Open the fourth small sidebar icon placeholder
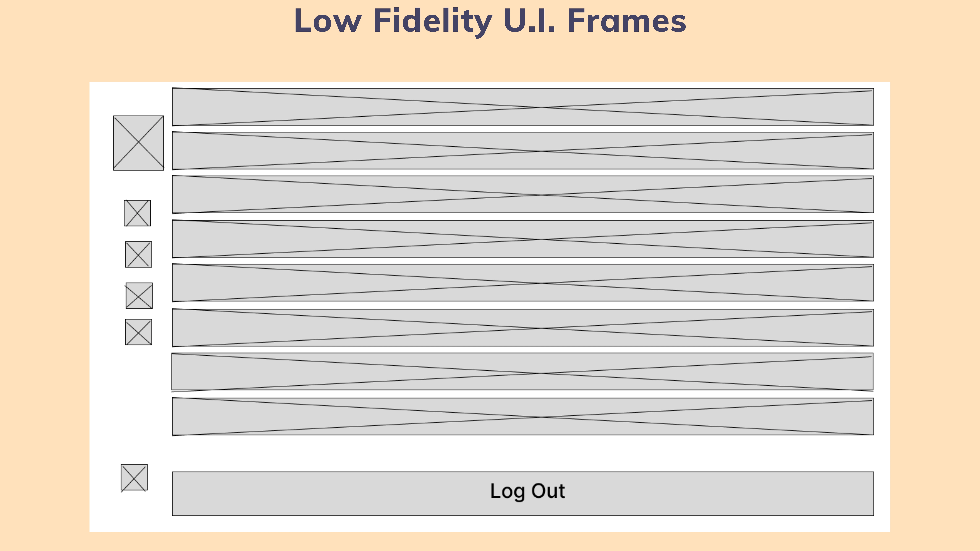Image resolution: width=980 pixels, height=551 pixels. click(x=139, y=332)
